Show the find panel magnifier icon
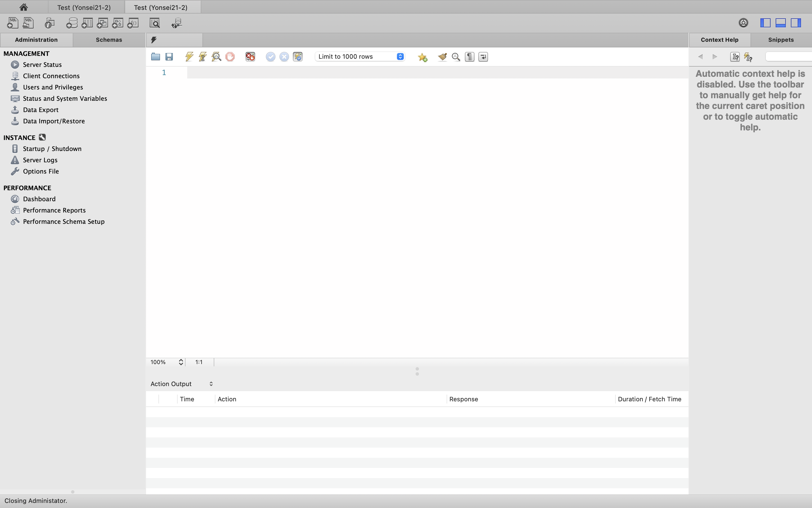 (456, 56)
